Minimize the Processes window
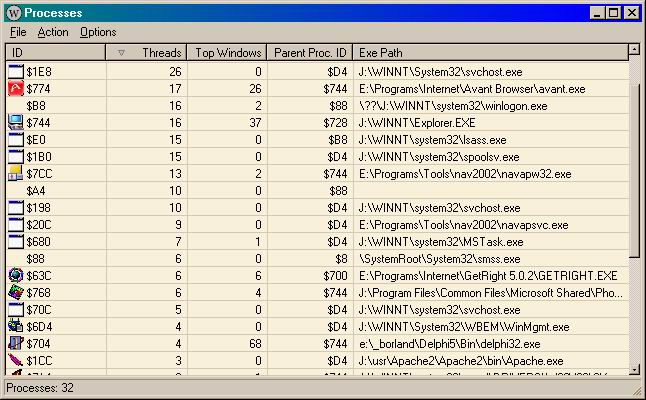Image resolution: width=646 pixels, height=400 pixels. point(596,13)
